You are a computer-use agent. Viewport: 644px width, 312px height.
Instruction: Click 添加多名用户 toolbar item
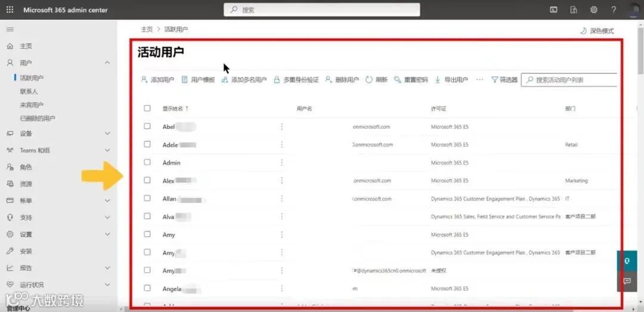243,80
